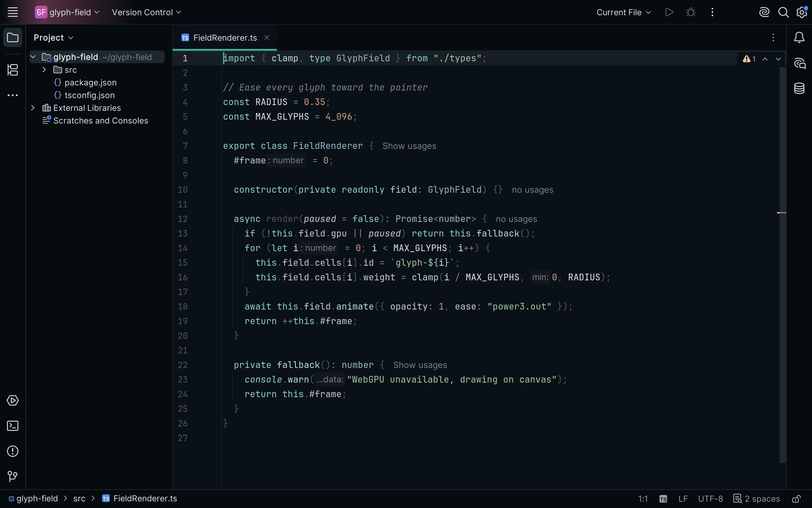Image resolution: width=812 pixels, height=508 pixels.
Task: Open package.json in project tree
Action: point(90,83)
